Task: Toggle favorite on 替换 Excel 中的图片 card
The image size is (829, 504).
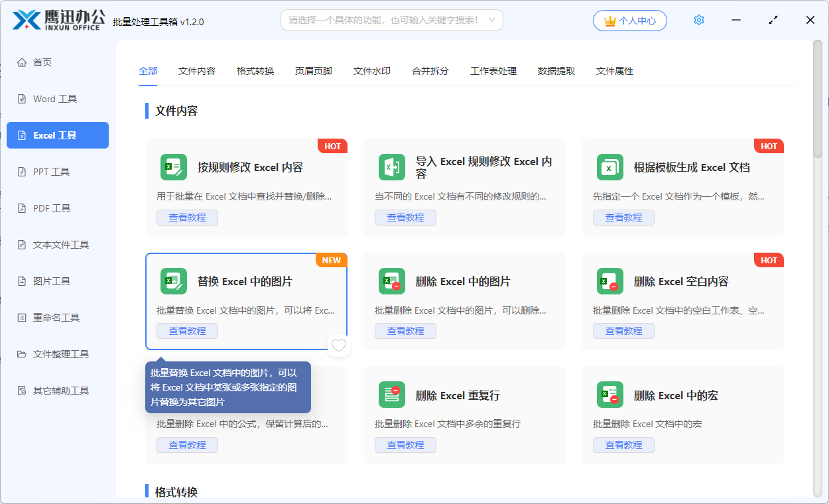Action: coord(338,345)
